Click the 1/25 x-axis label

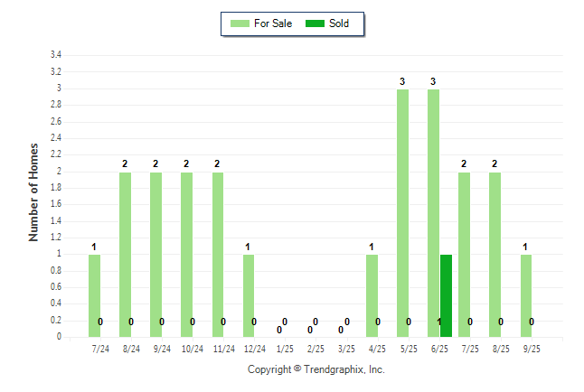pyautogui.click(x=285, y=348)
